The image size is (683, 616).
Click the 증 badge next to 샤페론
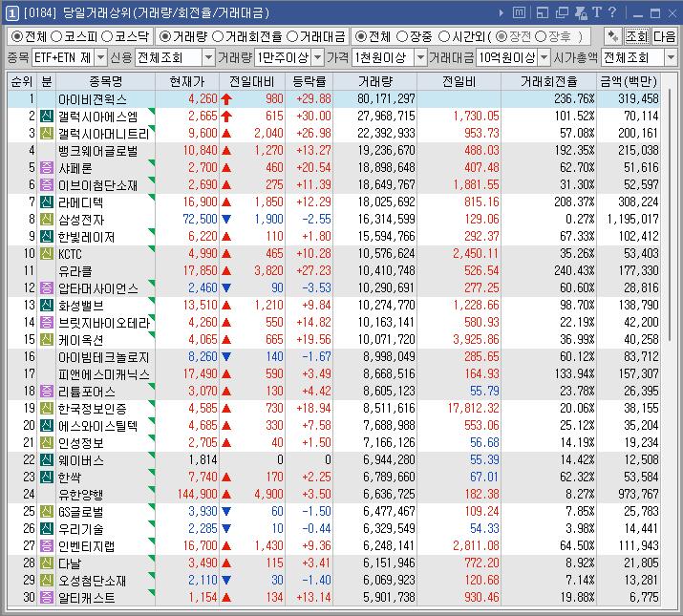click(47, 168)
